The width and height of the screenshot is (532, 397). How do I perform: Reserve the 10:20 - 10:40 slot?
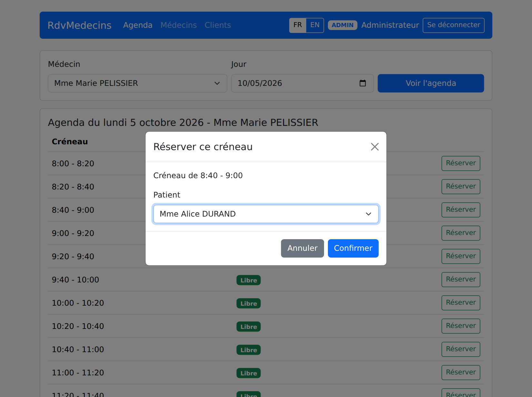tap(461, 326)
